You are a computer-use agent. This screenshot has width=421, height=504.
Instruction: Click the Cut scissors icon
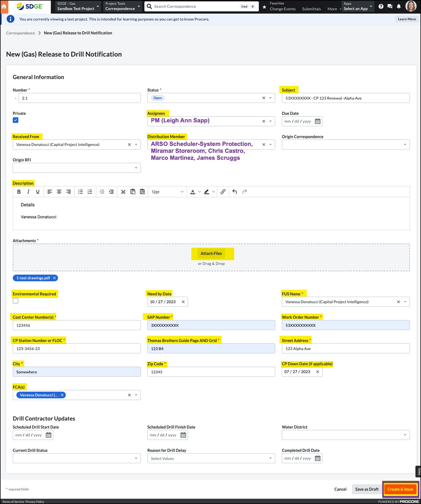click(123, 192)
